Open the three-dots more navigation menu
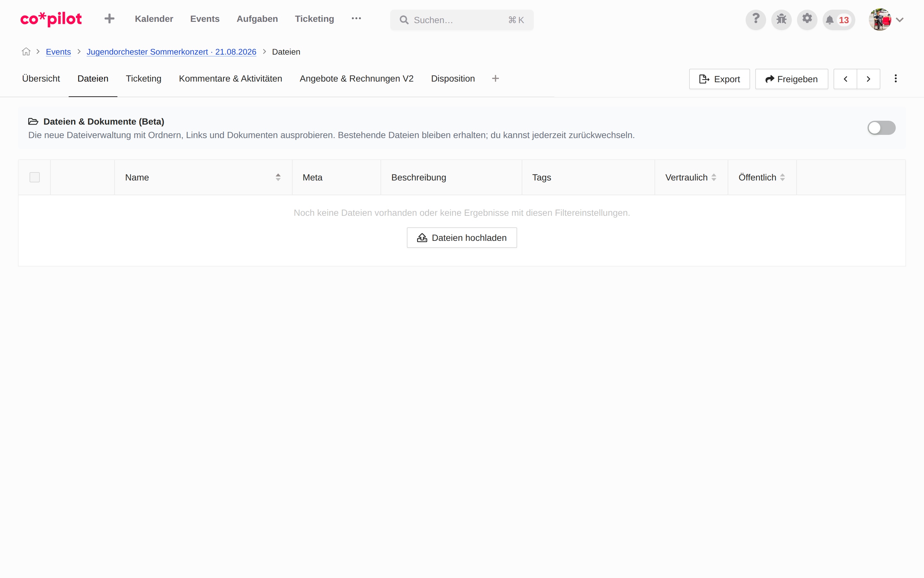 (x=356, y=18)
